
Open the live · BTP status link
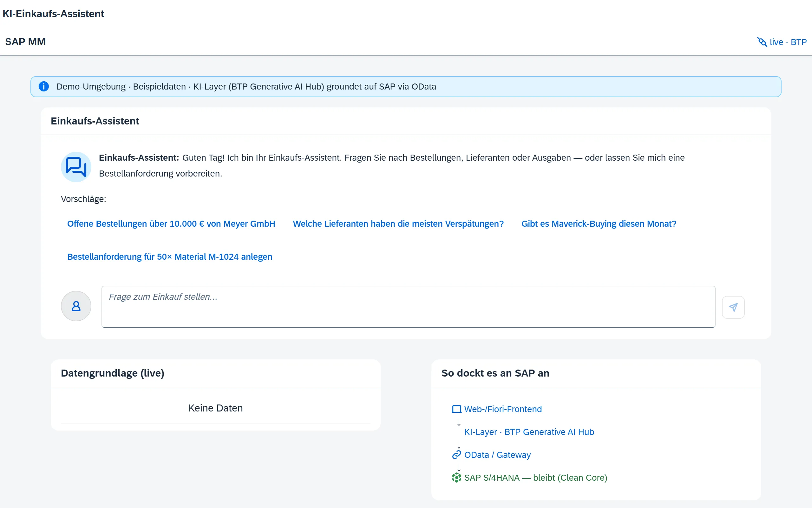(782, 42)
